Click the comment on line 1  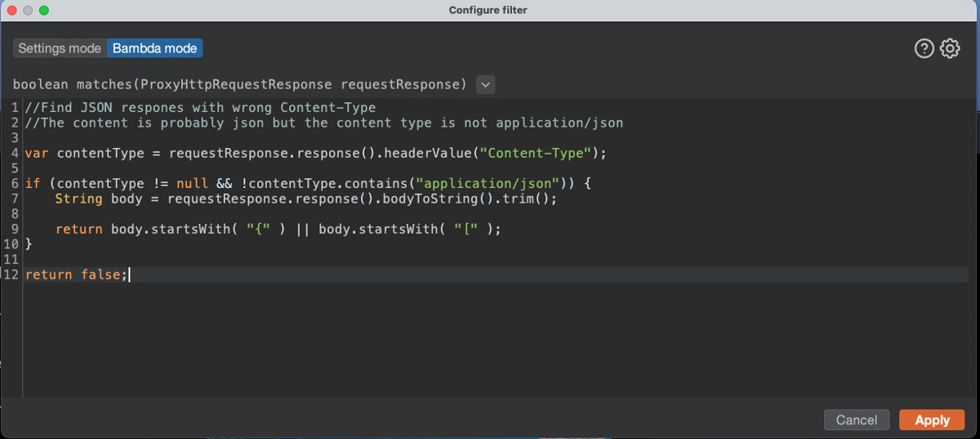[x=200, y=107]
